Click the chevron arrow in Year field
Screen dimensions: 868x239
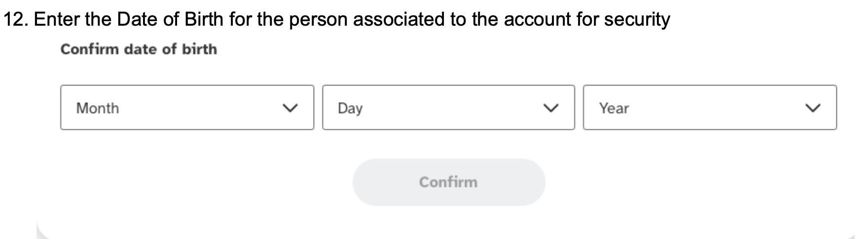click(812, 108)
